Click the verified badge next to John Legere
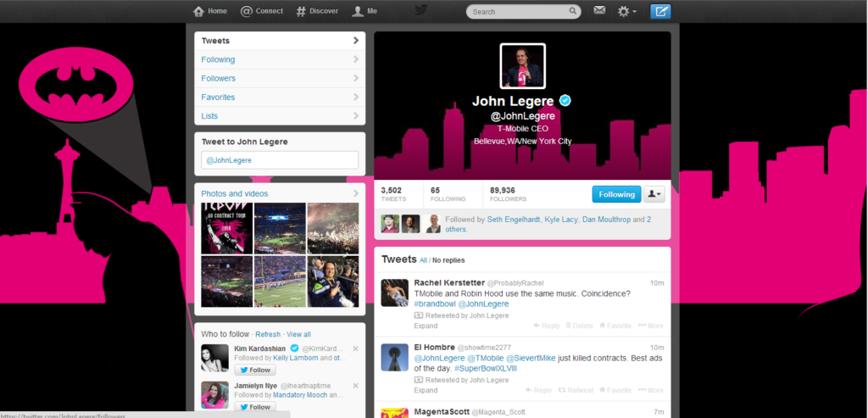 (x=565, y=101)
